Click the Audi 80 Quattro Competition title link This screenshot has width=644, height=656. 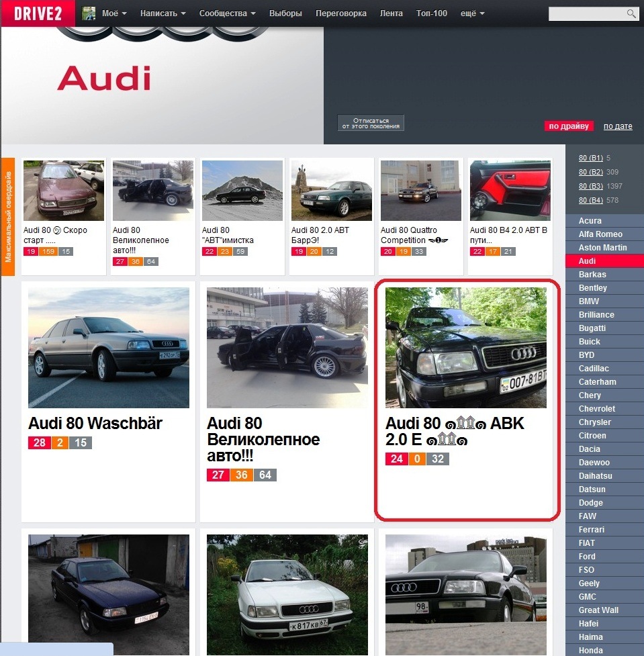click(414, 235)
